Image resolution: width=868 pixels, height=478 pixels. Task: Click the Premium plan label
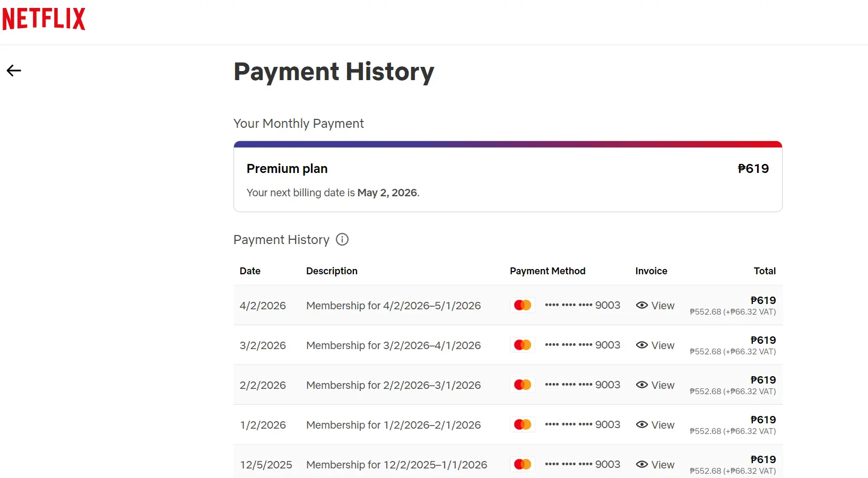tap(287, 169)
